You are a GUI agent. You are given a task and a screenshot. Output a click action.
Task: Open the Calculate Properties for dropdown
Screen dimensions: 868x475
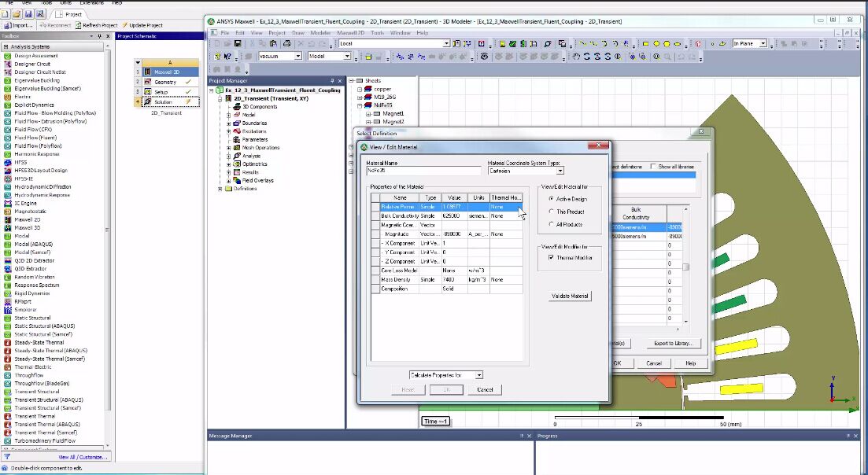478,375
